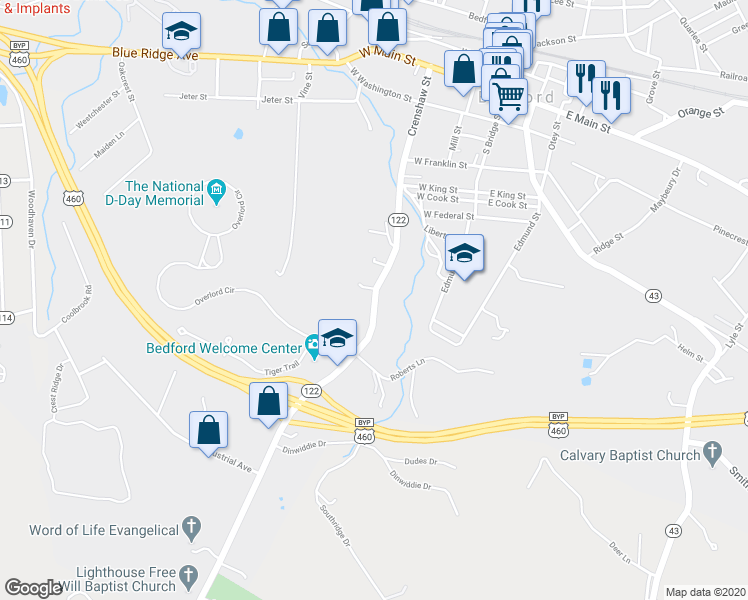Select the Bedford Welcome Center camera pin
748x600 pixels.
312,347
